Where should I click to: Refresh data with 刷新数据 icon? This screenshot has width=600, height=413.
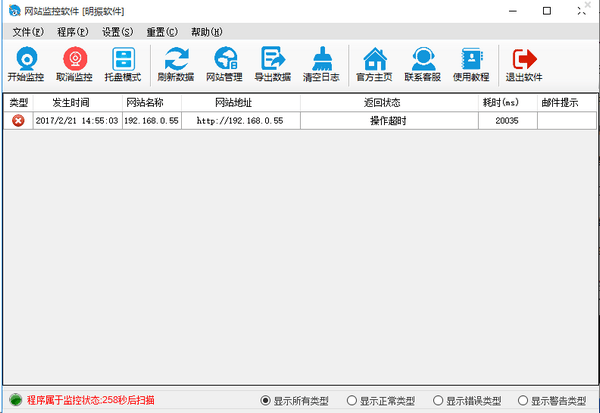[x=176, y=59]
